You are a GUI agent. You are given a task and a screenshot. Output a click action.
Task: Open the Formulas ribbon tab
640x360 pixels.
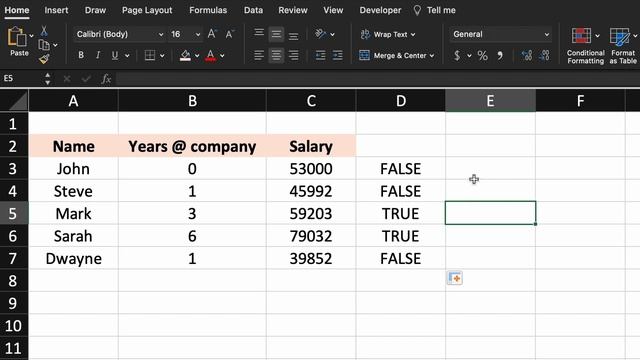click(208, 10)
